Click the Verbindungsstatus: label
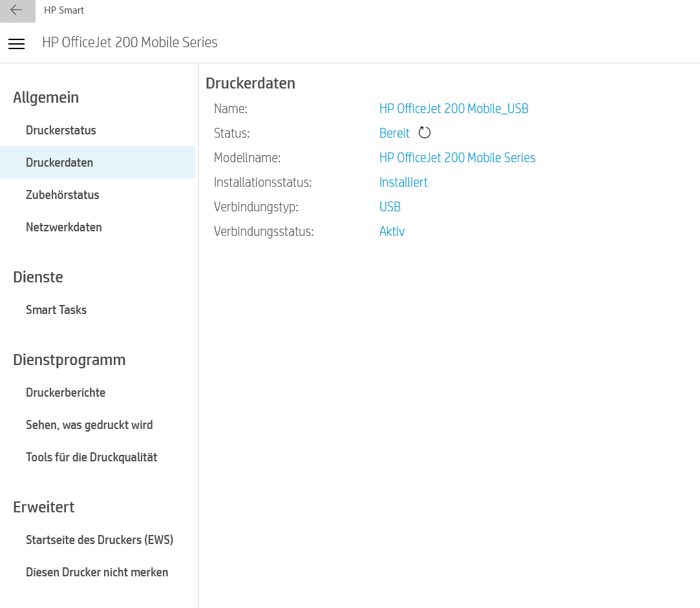This screenshot has width=700, height=608. (264, 231)
